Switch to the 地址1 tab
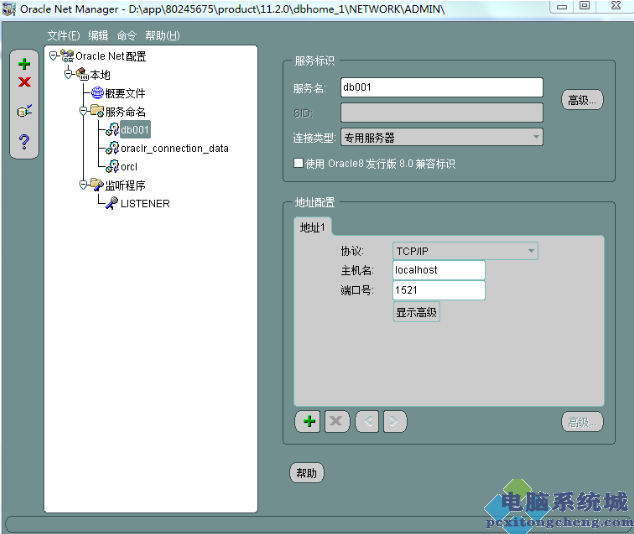Image resolution: width=634 pixels, height=534 pixels. click(312, 227)
